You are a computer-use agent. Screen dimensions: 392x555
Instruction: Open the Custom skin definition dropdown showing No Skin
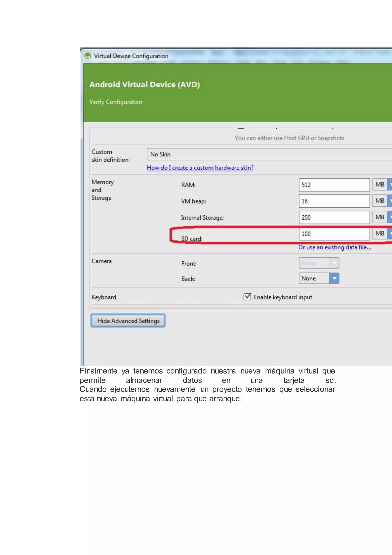(269, 154)
